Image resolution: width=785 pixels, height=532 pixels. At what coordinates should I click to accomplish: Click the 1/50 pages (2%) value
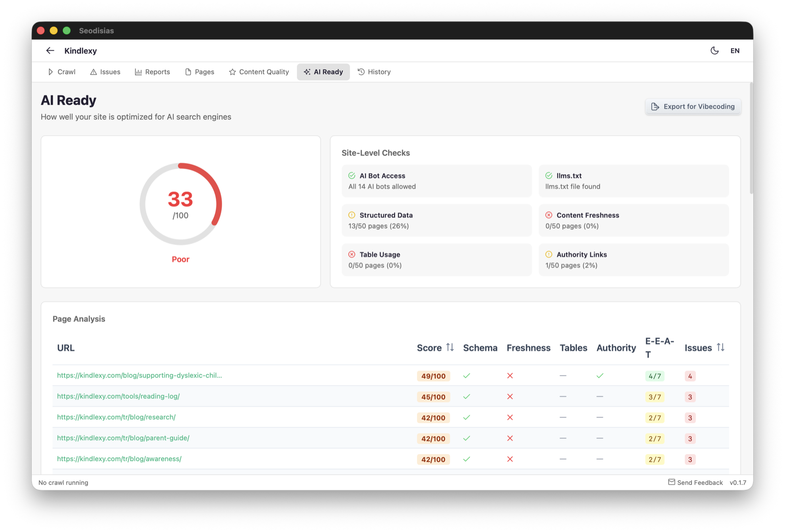pyautogui.click(x=571, y=265)
